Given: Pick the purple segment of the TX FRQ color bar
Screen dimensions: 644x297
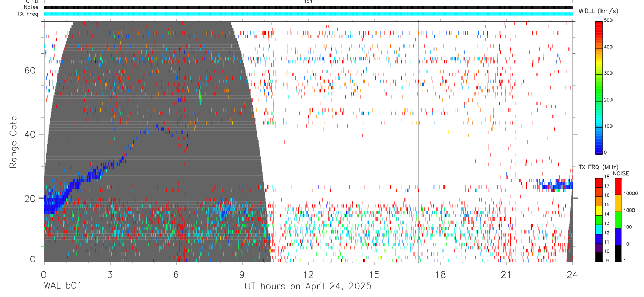Looking at the screenshot, I should click(599, 248).
